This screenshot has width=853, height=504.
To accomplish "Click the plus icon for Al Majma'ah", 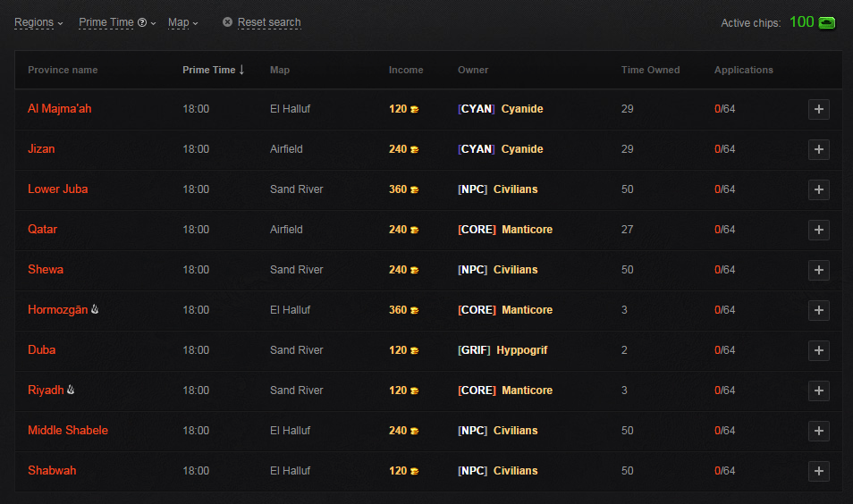I will [818, 109].
